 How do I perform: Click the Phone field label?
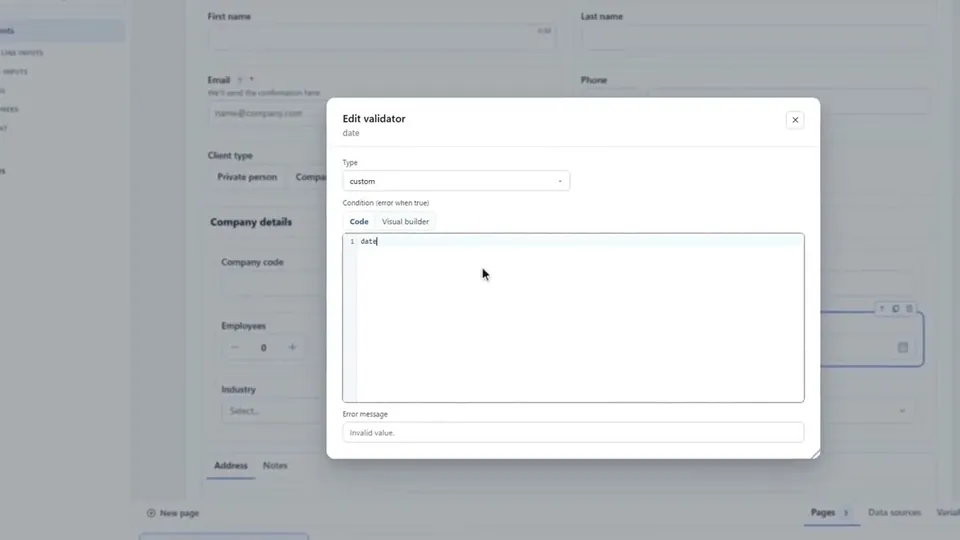pyautogui.click(x=594, y=80)
